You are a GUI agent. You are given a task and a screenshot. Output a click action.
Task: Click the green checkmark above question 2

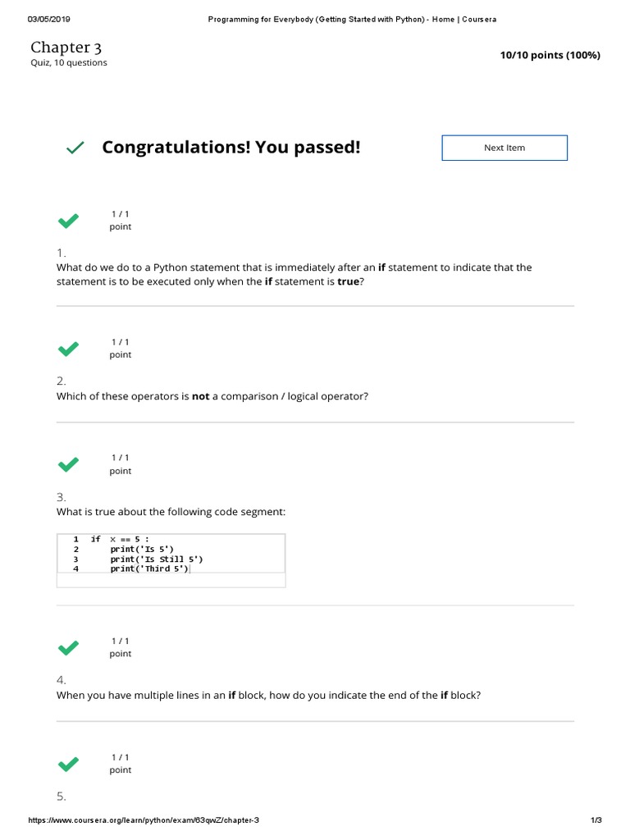[x=68, y=349]
